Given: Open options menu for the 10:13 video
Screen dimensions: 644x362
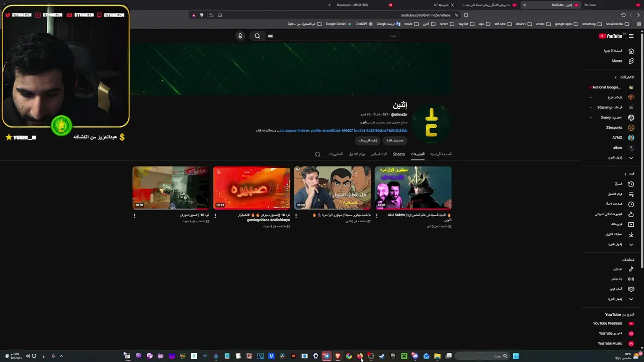Looking at the screenshot, I should tap(215, 216).
